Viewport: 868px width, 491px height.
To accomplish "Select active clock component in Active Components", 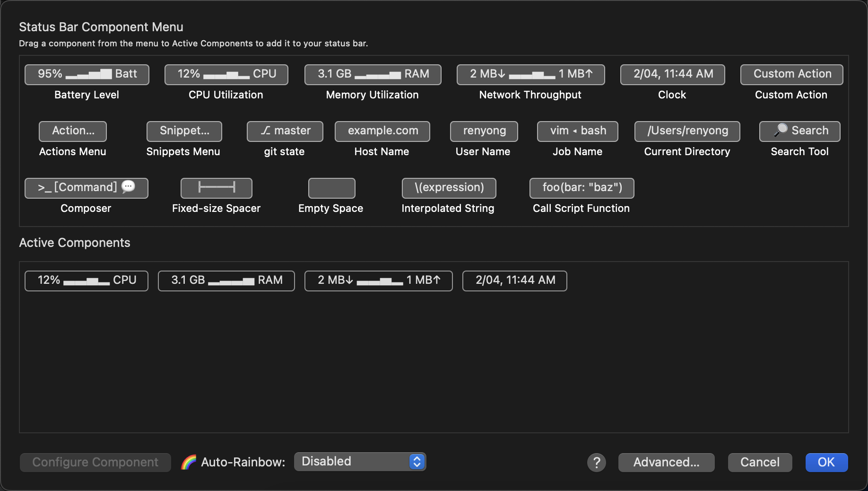I will tap(515, 281).
